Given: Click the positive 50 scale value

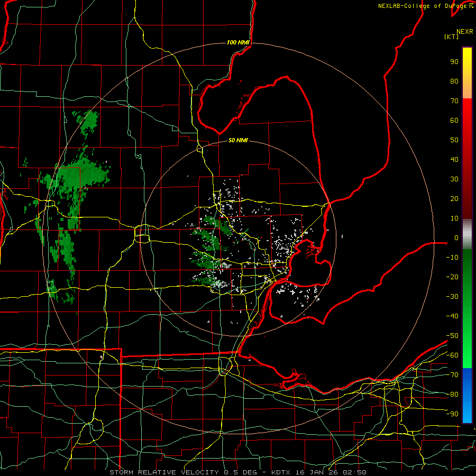Looking at the screenshot, I should coord(454,140).
